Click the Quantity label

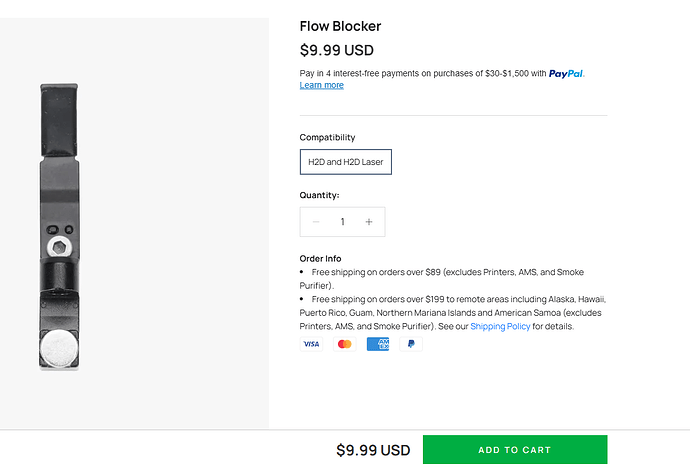point(319,195)
